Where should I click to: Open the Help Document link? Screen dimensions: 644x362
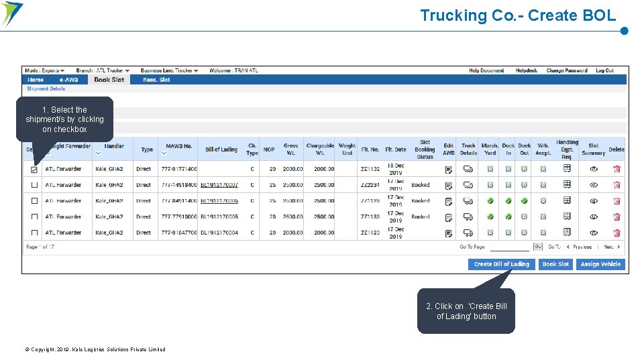click(486, 70)
